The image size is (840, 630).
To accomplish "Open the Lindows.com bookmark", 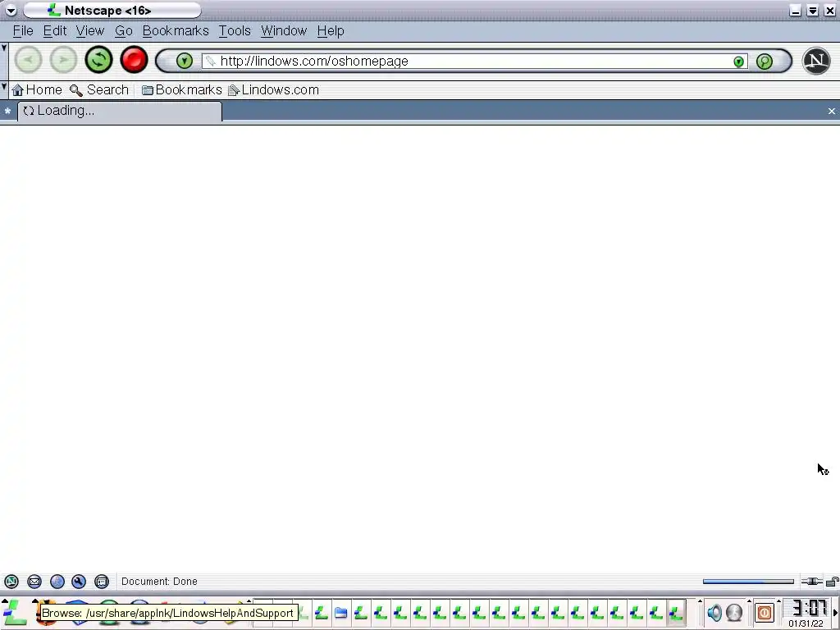I will click(x=274, y=90).
